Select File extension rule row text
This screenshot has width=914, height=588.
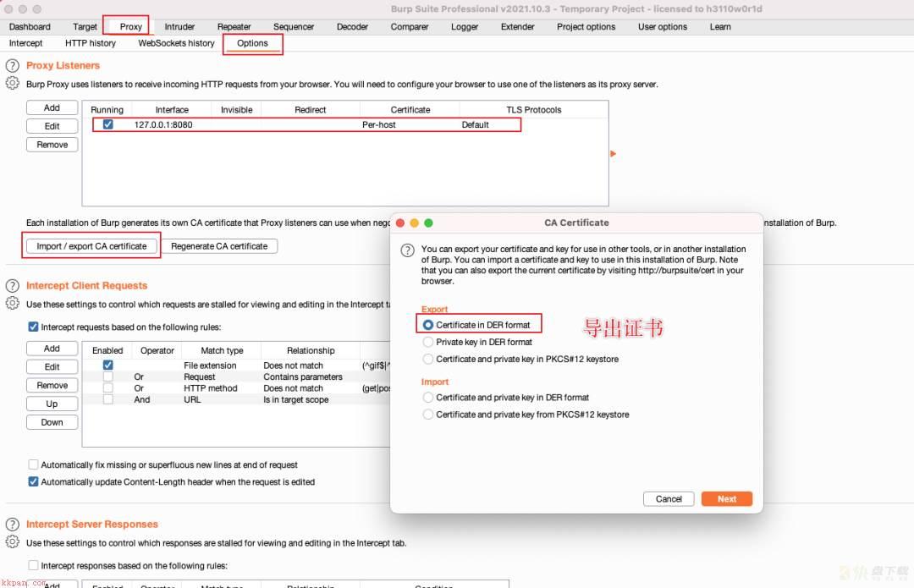tap(210, 365)
